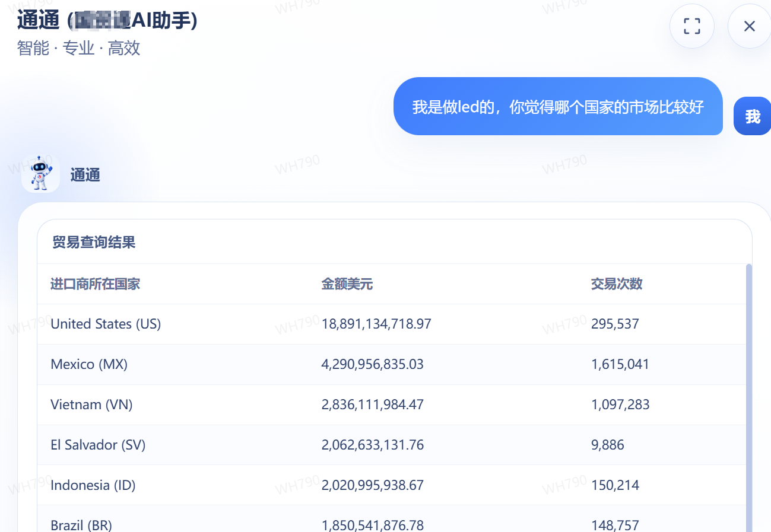Viewport: 771px width, 532px height.
Task: Click the 进口商所在国家 column header
Action: click(95, 284)
